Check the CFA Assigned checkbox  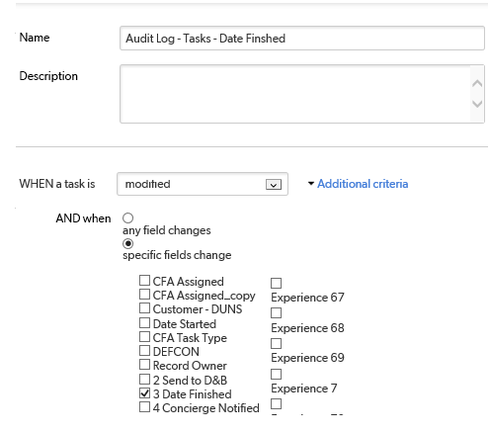(x=144, y=281)
